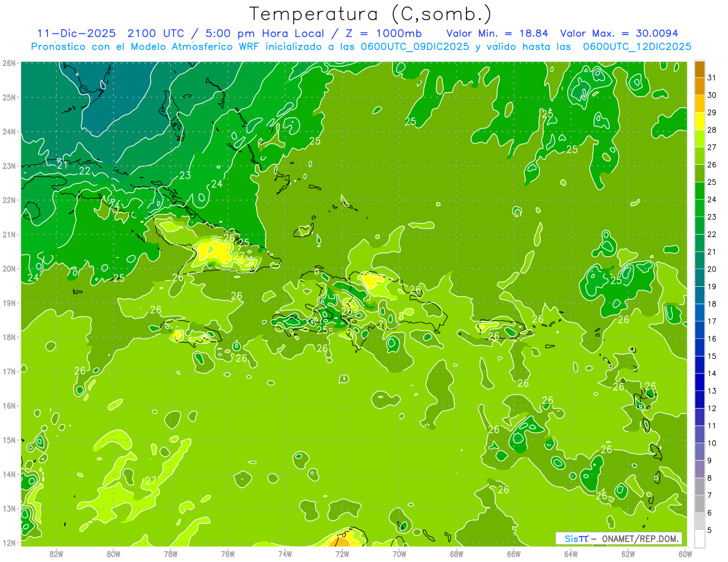
Task: Click the '22N' latitude axis label
Action: (8, 200)
